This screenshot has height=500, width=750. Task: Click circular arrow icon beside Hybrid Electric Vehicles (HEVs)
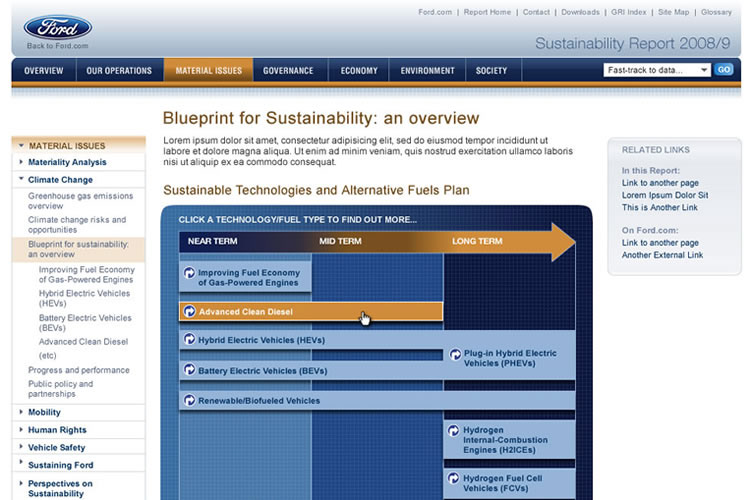[x=189, y=339]
